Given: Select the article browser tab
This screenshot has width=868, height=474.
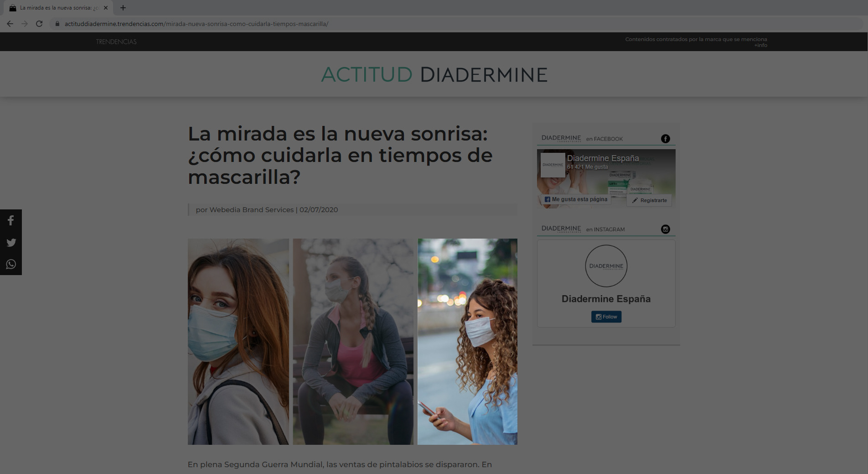Looking at the screenshot, I should (x=58, y=8).
